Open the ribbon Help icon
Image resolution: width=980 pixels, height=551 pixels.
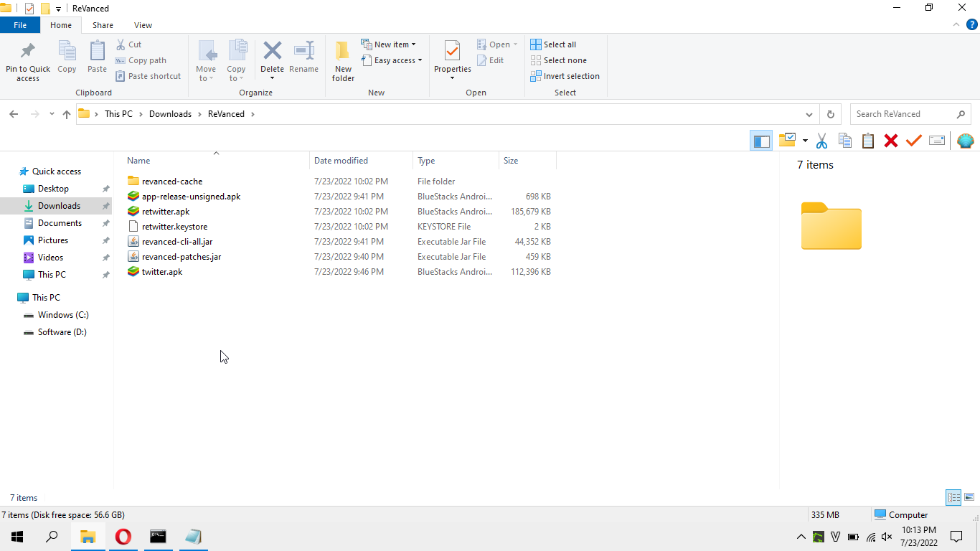(x=972, y=24)
